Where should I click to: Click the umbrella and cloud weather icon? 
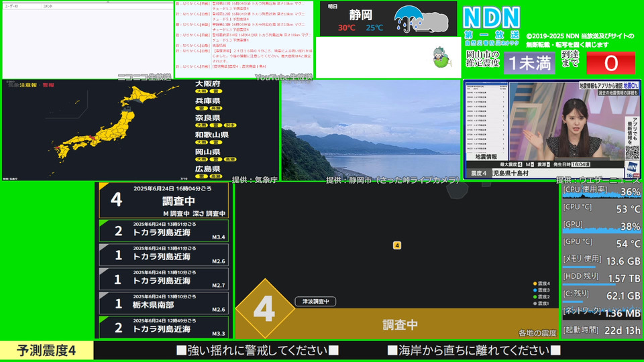(x=421, y=19)
